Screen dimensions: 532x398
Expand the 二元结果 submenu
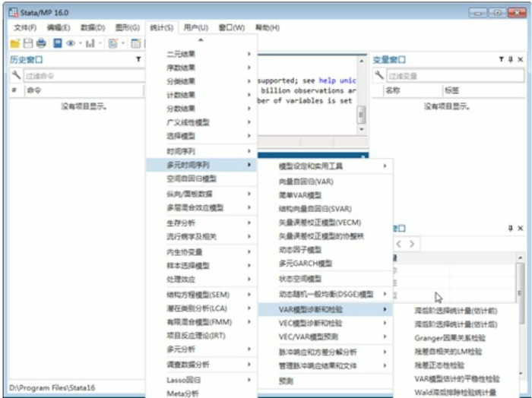(201, 54)
